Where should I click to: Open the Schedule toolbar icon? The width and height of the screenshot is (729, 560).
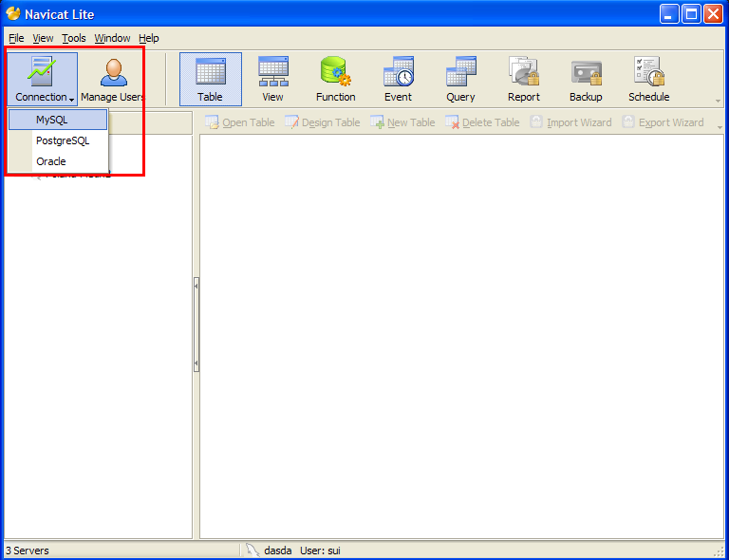(648, 79)
